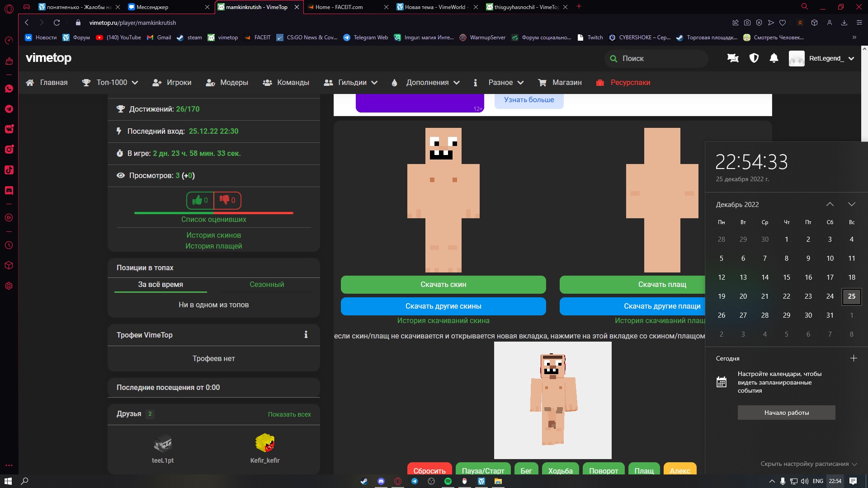
Task: Switch to the Сезонный tab
Action: tap(267, 284)
